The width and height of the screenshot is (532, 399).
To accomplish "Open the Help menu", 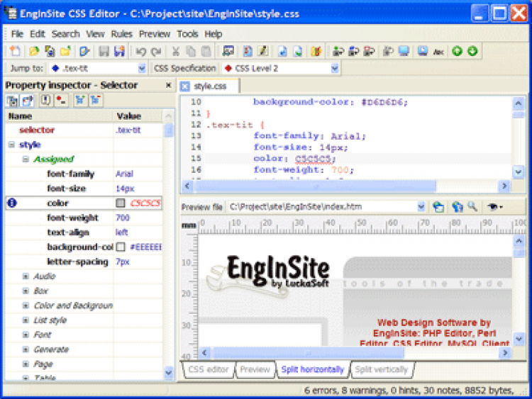I will pos(213,34).
